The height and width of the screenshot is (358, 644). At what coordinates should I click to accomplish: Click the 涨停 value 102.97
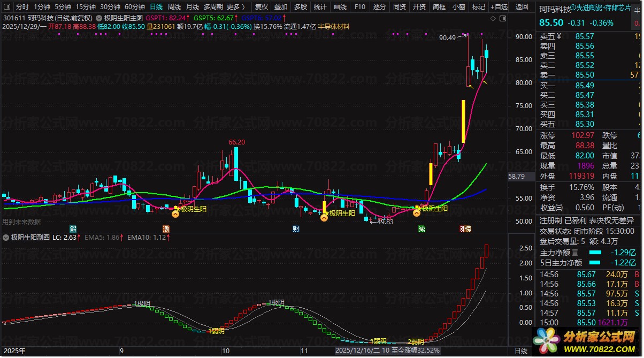pyautogui.click(x=582, y=135)
